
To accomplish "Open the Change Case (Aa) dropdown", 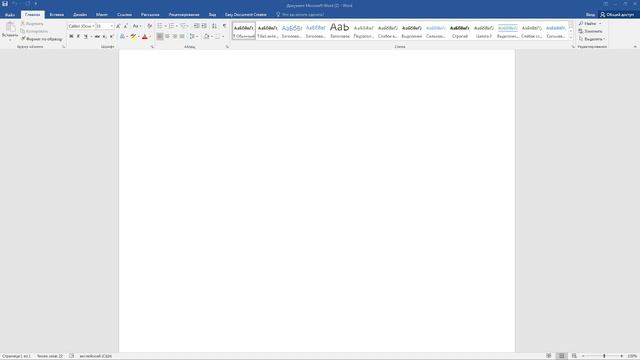I will pyautogui.click(x=137, y=26).
